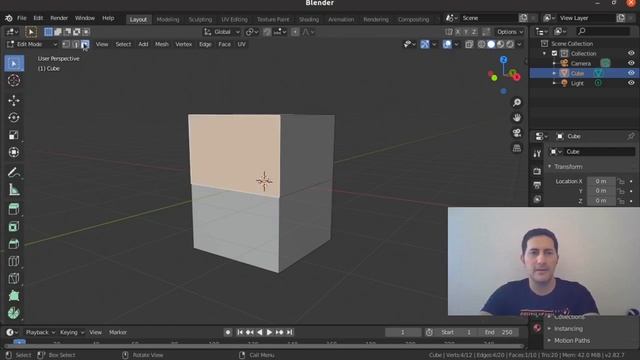Select the Inset Faces tool
This screenshot has width=640, height=360.
click(14, 227)
